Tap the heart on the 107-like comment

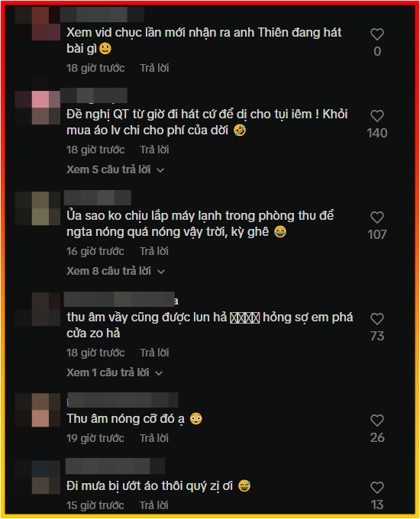[377, 218]
